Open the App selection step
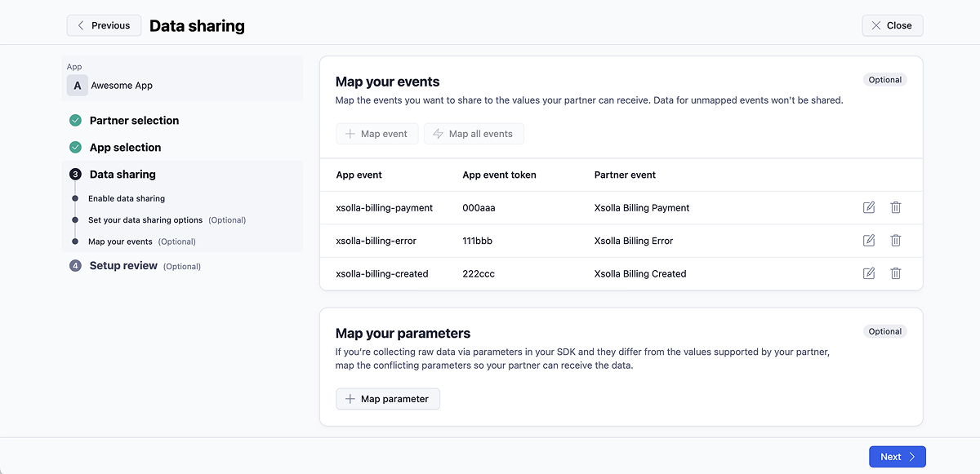This screenshot has width=980, height=474. [x=125, y=148]
